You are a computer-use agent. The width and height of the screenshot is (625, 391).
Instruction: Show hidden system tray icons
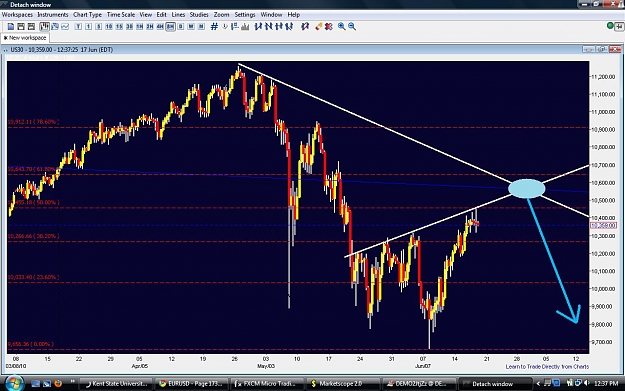pyautogui.click(x=538, y=384)
